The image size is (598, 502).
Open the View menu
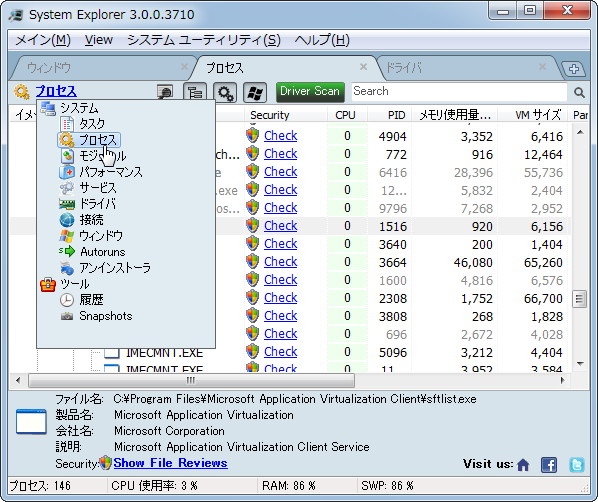(x=98, y=40)
